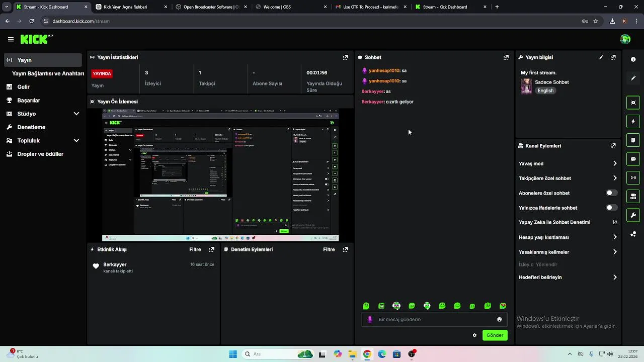Image resolution: width=644 pixels, height=362 pixels.
Task: Open Hesap yaşı kısıtlaması options arrow
Action: (x=615, y=237)
